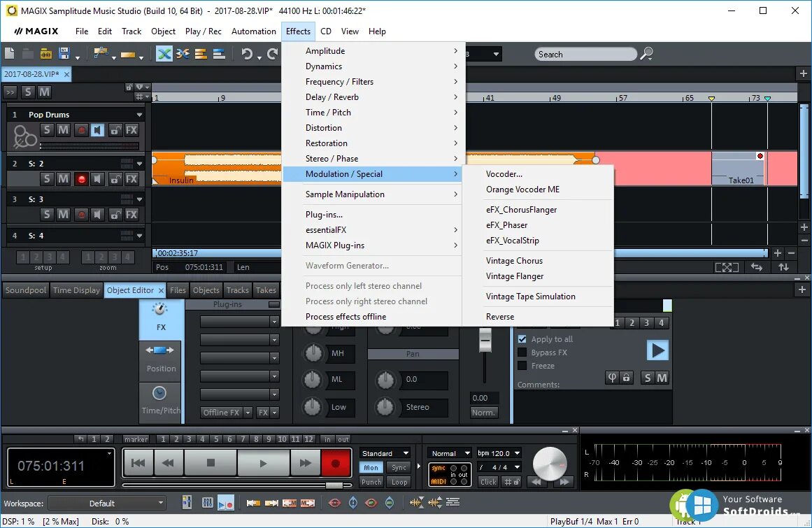Toggle the metronome Click button
The width and height of the screenshot is (812, 528).
(x=487, y=482)
